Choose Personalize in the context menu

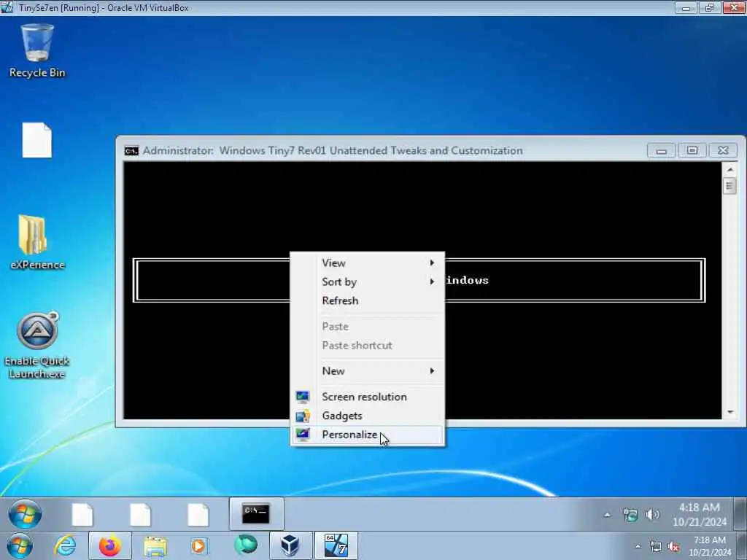[x=368, y=435]
